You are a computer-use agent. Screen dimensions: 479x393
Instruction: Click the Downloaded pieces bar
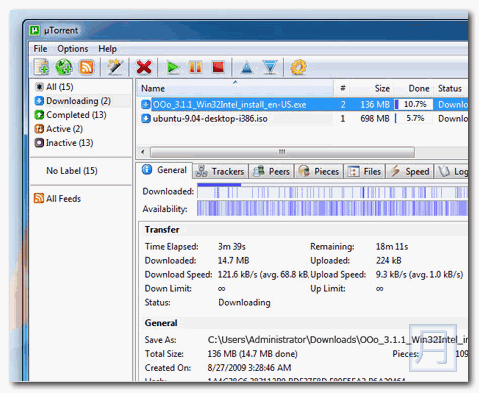click(332, 191)
